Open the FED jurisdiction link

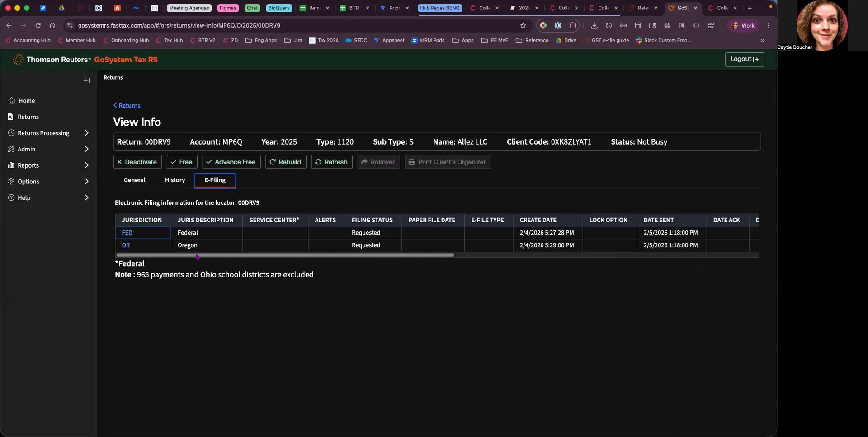(127, 233)
